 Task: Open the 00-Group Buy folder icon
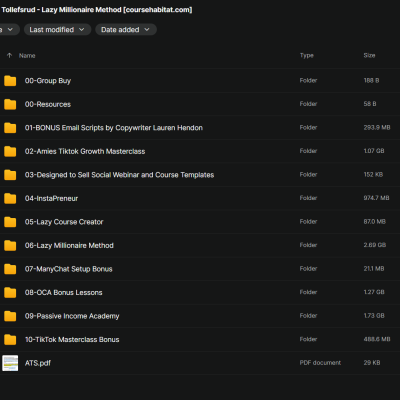pyautogui.click(x=10, y=81)
